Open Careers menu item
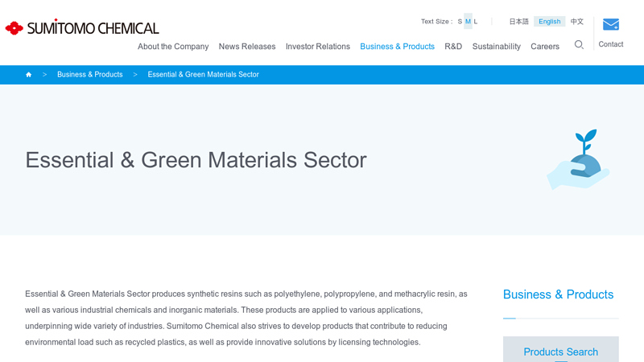The image size is (644, 362). (545, 47)
